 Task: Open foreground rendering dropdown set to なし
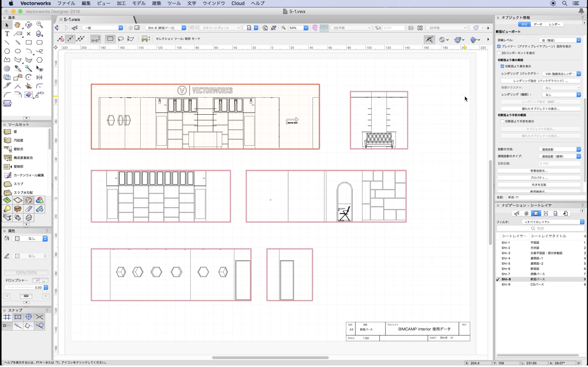561,95
